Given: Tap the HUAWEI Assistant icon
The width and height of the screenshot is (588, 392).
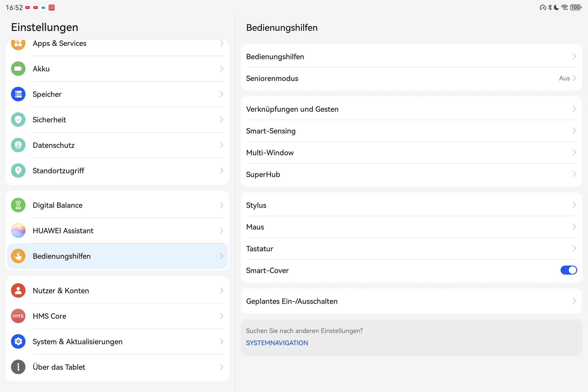Looking at the screenshot, I should click(18, 231).
